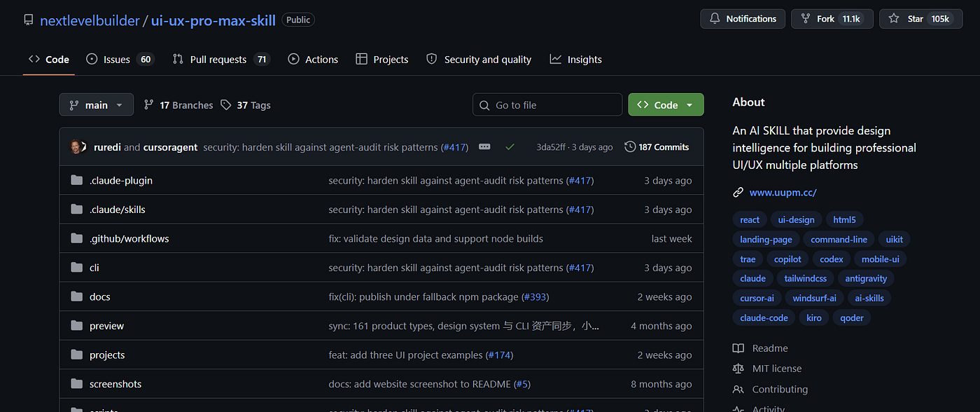Click the Issues count badge 60
Viewport: 980px width, 412px height.
coord(146,60)
